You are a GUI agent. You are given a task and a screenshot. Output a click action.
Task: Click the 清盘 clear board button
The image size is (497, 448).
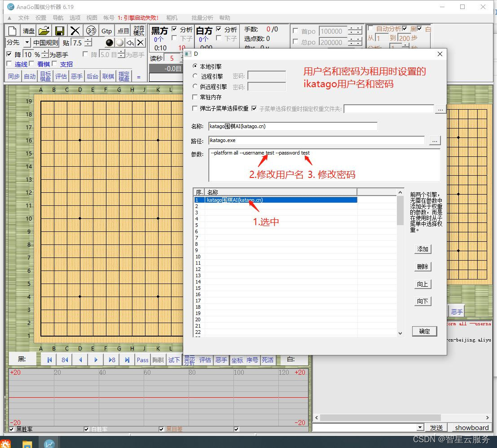[x=29, y=31]
